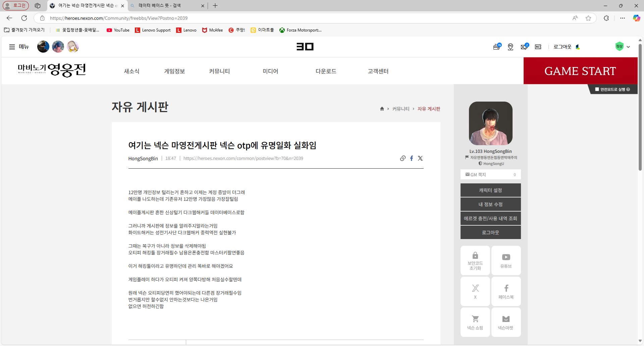644x346 pixels.
Task: Open the 보안코드 초기화 lock tile
Action: click(475, 261)
